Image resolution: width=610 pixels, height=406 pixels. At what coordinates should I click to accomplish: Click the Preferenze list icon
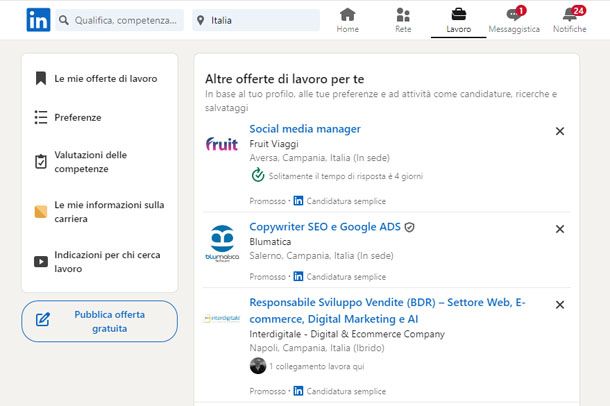coord(41,117)
